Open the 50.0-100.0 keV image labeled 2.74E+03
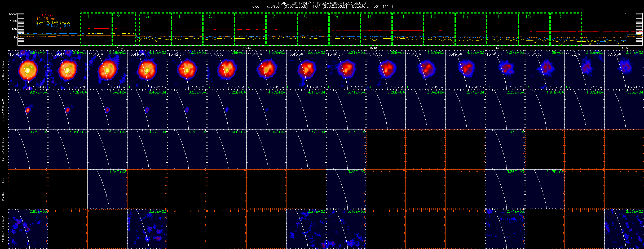Screen dimensions: 644x249 (505, 229)
